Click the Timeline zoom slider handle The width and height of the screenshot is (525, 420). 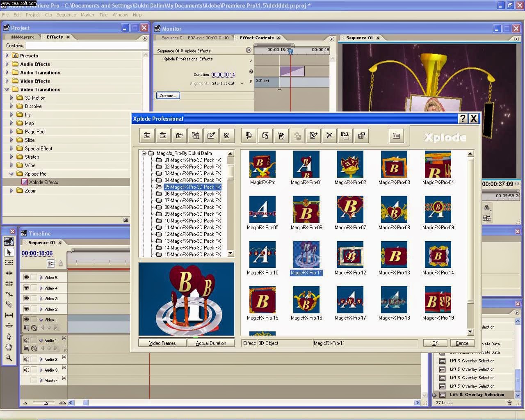pos(46,403)
